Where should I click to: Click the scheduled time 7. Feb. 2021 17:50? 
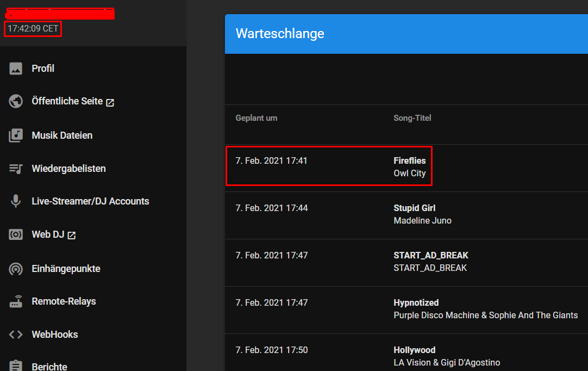[272, 350]
